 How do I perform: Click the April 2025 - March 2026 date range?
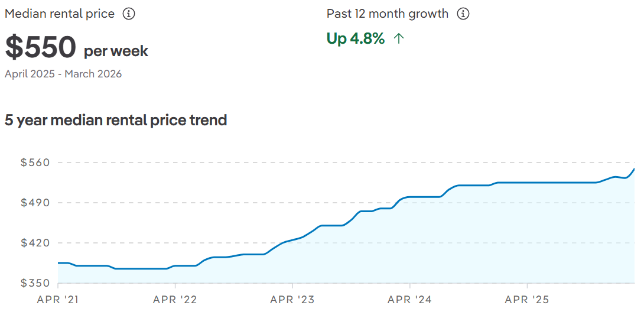(63, 74)
